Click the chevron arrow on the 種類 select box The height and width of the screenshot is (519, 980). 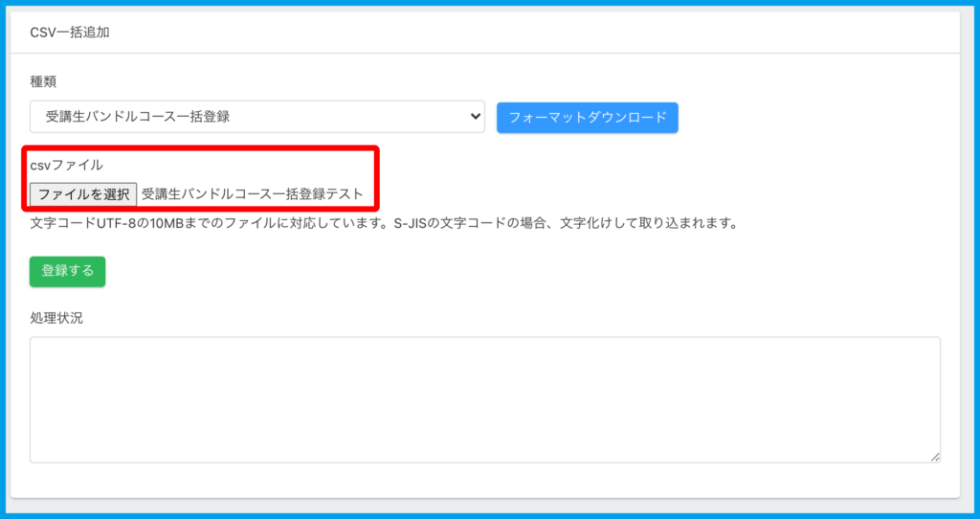coord(475,117)
